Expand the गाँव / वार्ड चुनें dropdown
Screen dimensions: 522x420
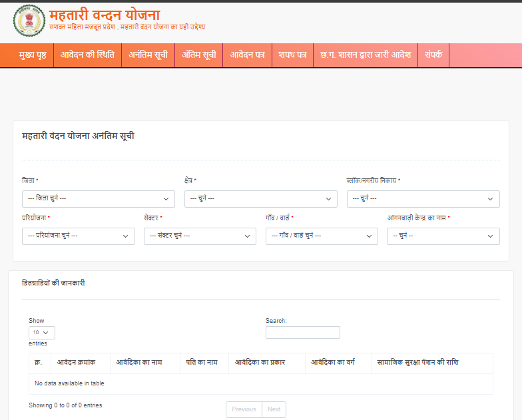coord(322,236)
